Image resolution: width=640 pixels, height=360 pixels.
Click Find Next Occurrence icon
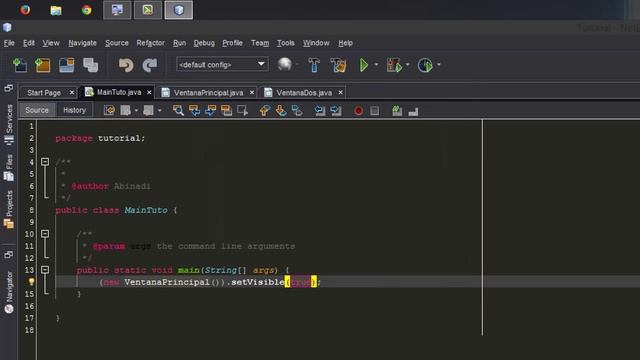pos(210,110)
